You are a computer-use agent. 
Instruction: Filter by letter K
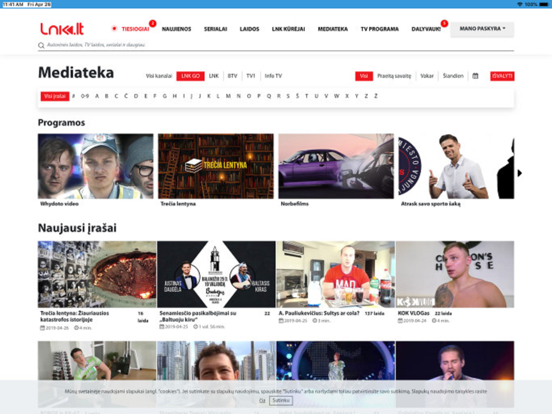209,96
